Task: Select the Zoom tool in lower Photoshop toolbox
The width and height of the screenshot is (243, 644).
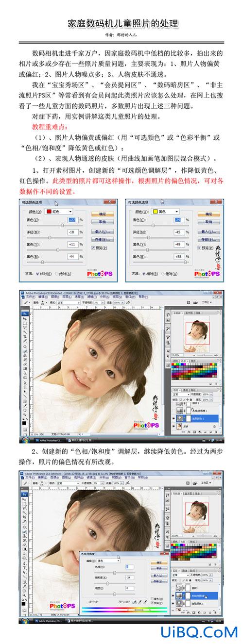Action: click(24, 595)
